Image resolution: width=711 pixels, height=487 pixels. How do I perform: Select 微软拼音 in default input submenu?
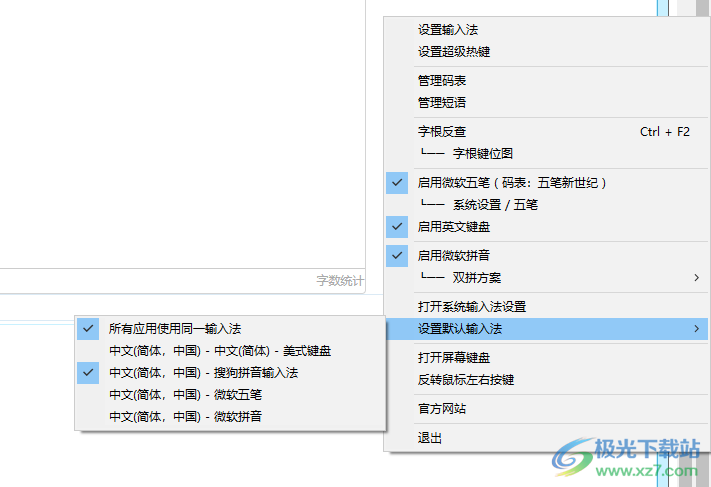(230, 416)
